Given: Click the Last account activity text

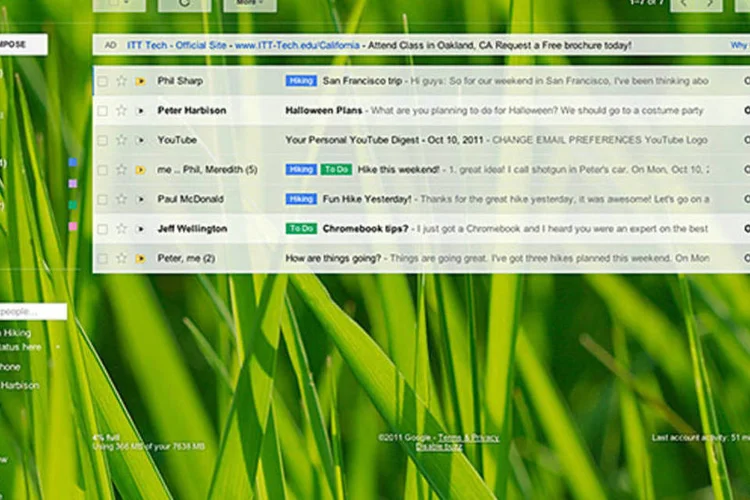Looking at the screenshot, I should [701, 438].
